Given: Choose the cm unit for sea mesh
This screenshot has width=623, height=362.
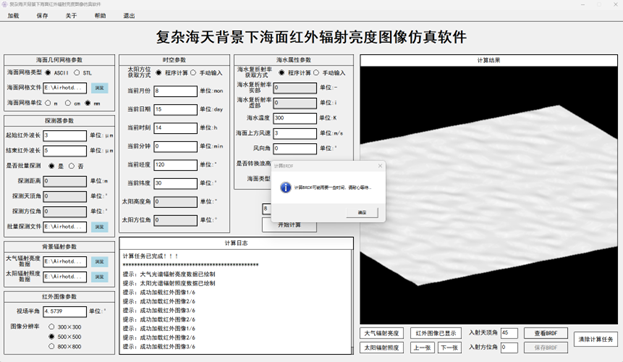Looking at the screenshot, I should 68,103.
